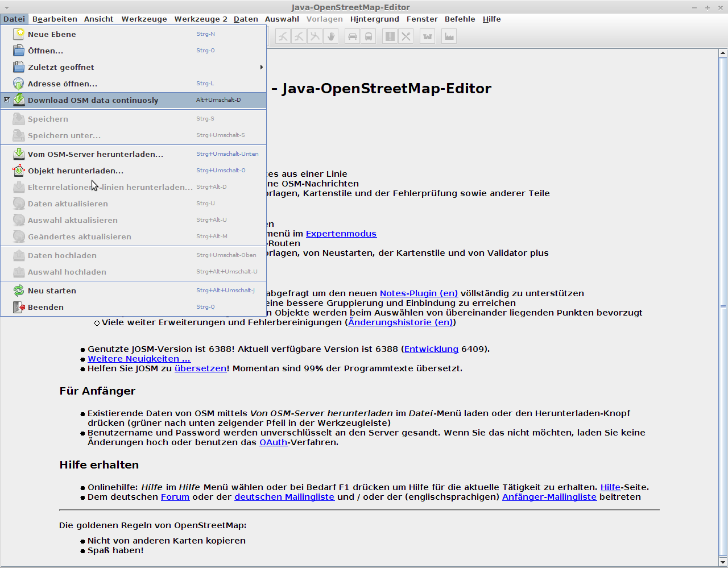The height and width of the screenshot is (568, 728).
Task: Open the Hintergrund menu
Action: point(374,19)
